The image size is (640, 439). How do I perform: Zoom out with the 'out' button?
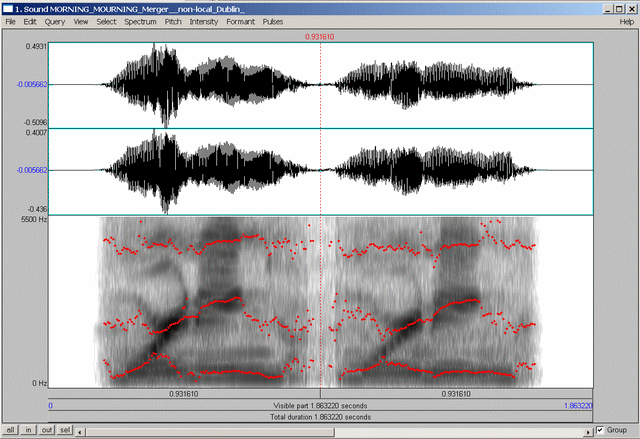47,430
